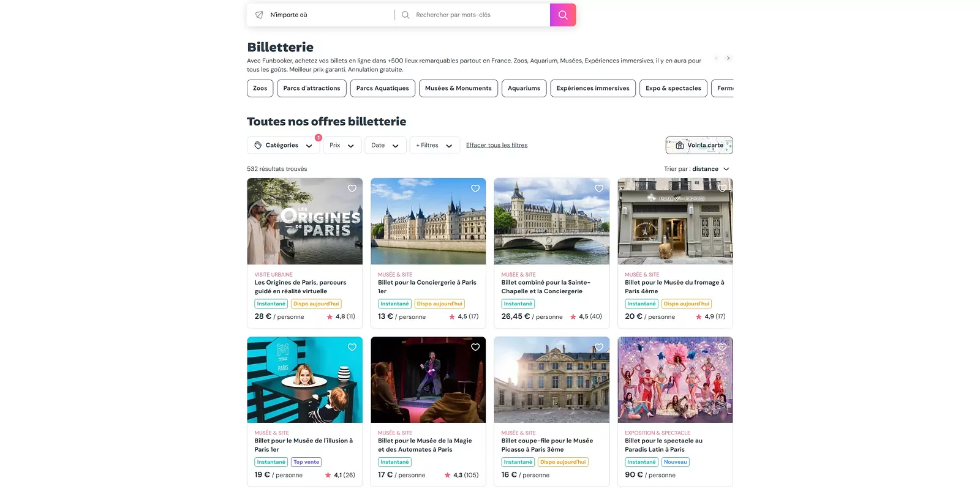Click the 4,3 (105) rating on Magie card

tap(461, 475)
